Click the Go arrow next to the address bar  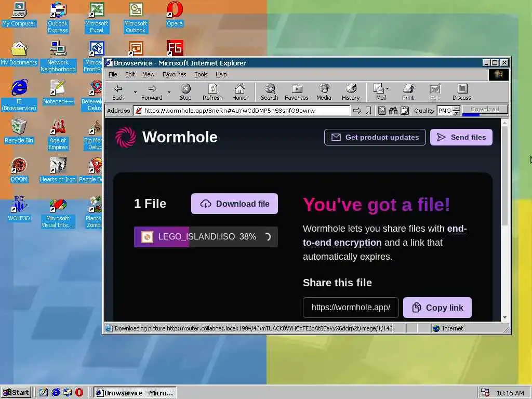tap(357, 111)
